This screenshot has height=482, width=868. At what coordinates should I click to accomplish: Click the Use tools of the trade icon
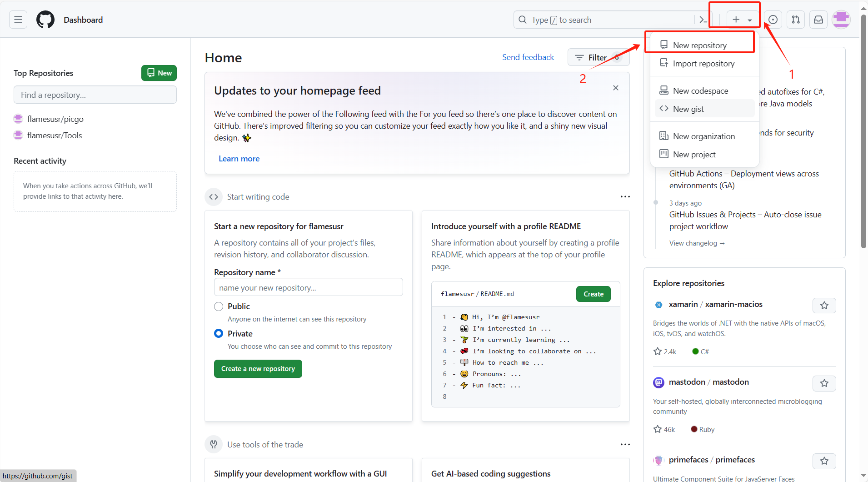click(x=214, y=444)
